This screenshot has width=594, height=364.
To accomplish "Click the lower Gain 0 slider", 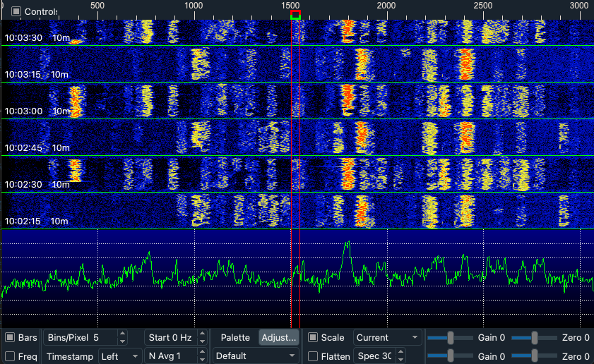I will [450, 356].
